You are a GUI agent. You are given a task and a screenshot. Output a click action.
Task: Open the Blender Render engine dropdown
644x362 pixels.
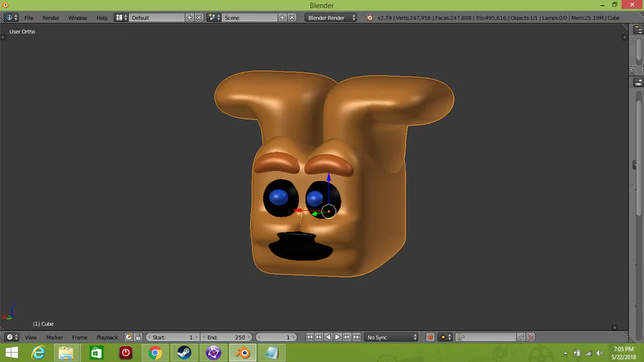point(331,18)
